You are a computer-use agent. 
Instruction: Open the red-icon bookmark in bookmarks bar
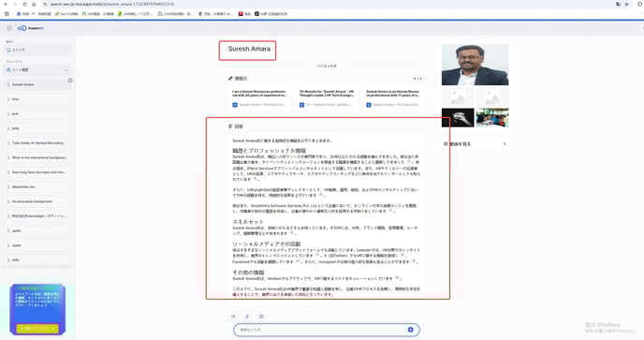(244, 13)
